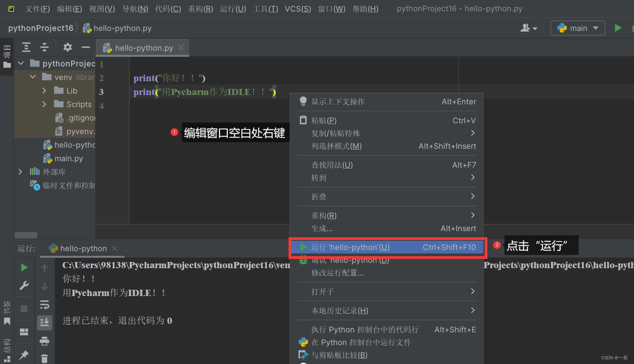Image resolution: width=634 pixels, height=364 pixels.
Task: Open the 窗口(W) menu
Action: point(332,9)
